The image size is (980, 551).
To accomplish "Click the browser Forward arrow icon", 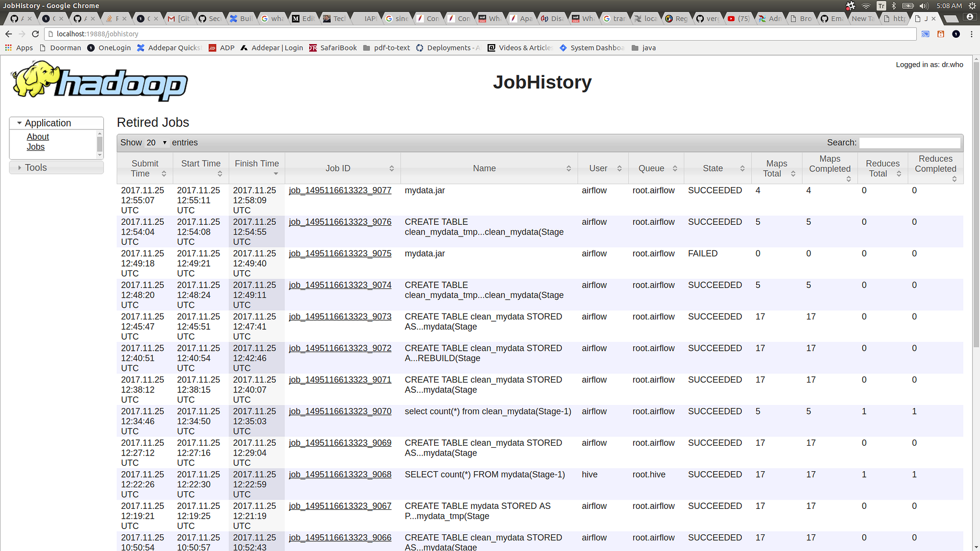I will tap(22, 34).
